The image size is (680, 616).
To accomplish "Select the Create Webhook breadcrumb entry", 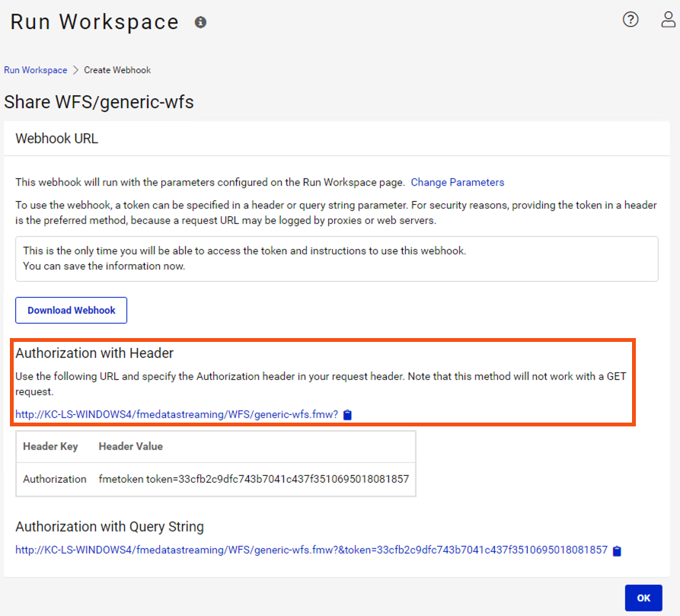I will [117, 69].
